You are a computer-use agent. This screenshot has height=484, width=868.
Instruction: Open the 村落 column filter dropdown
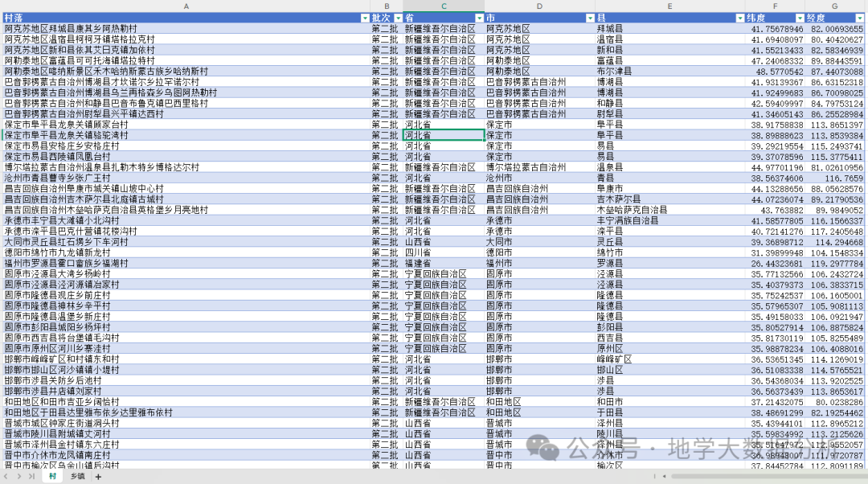(x=365, y=18)
